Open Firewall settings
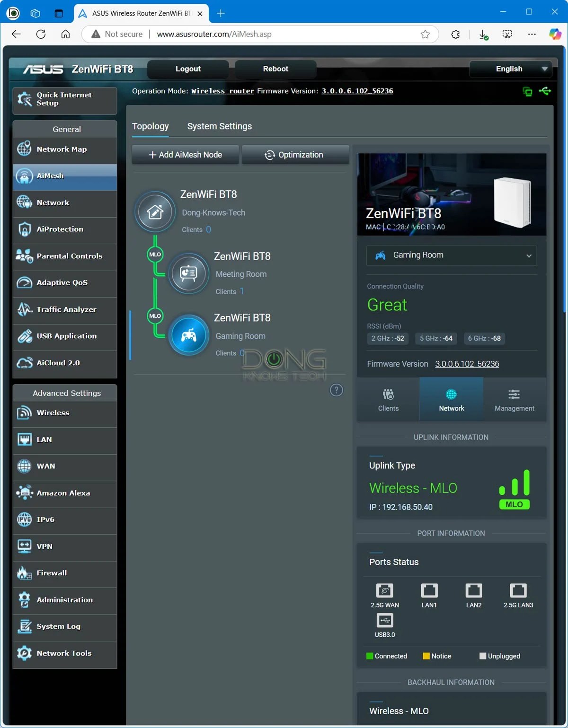This screenshot has height=728, width=568. tap(65, 574)
